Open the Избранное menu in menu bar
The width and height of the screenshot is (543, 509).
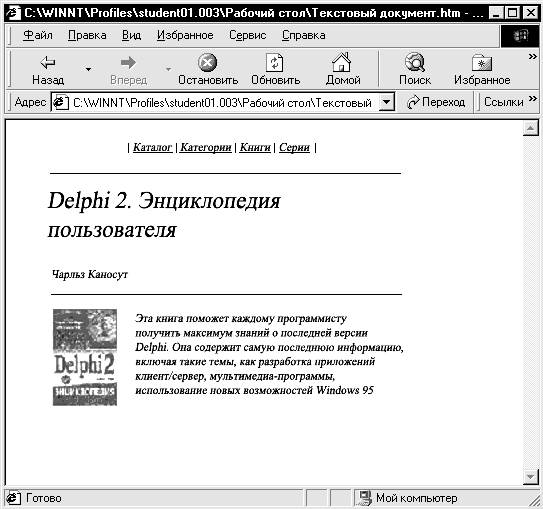click(185, 35)
